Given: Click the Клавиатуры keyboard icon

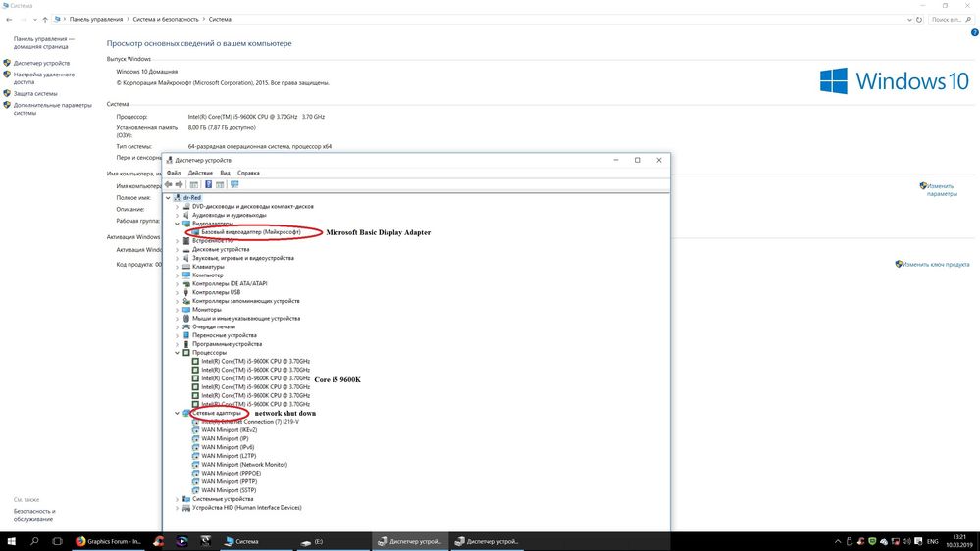Looking at the screenshot, I should (186, 266).
